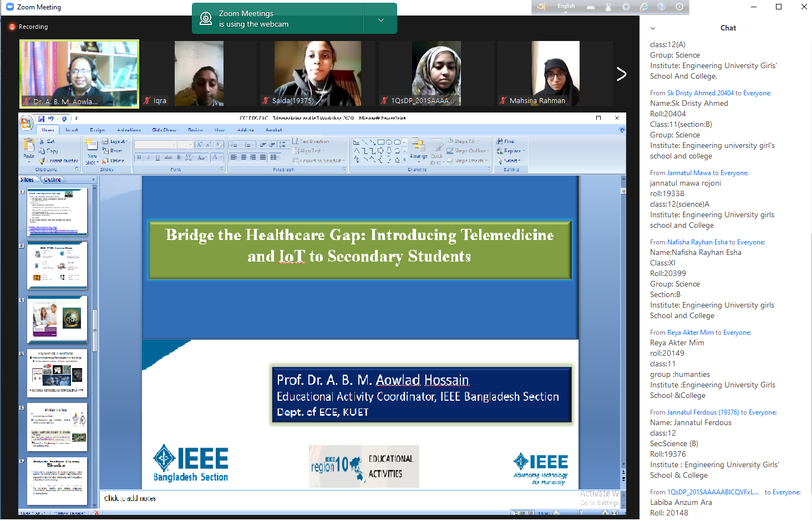The height and width of the screenshot is (521, 812).
Task: Reset the slide layout
Action: point(113,151)
